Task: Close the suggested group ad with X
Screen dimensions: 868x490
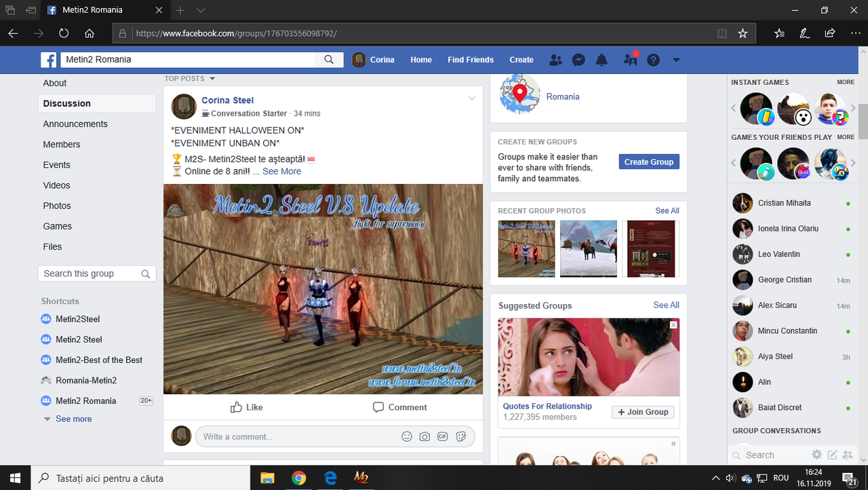Action: (x=673, y=325)
